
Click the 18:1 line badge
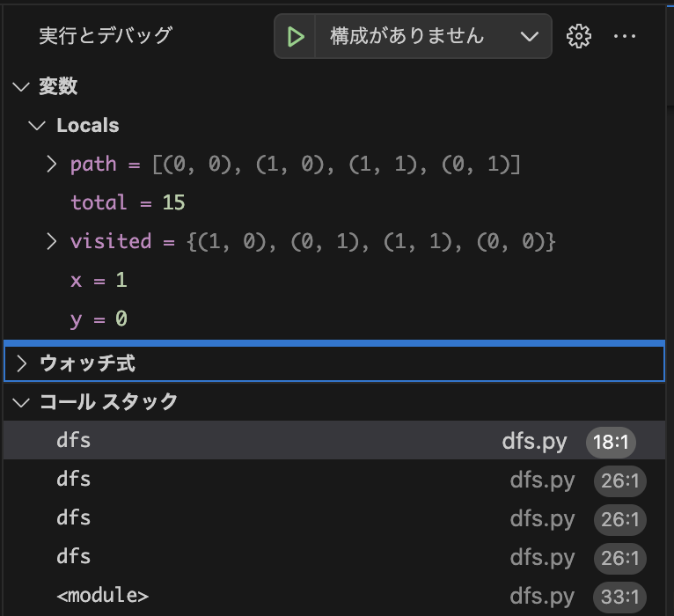click(x=611, y=442)
